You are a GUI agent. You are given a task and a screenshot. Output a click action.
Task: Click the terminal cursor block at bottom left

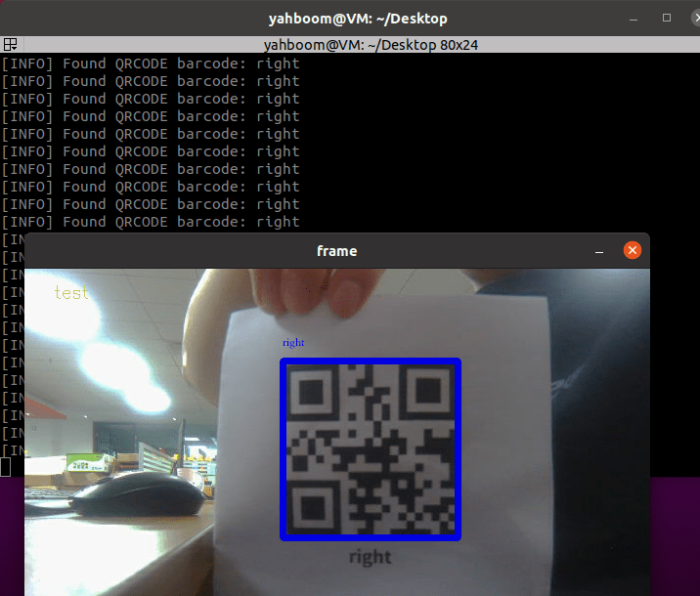pos(5,467)
